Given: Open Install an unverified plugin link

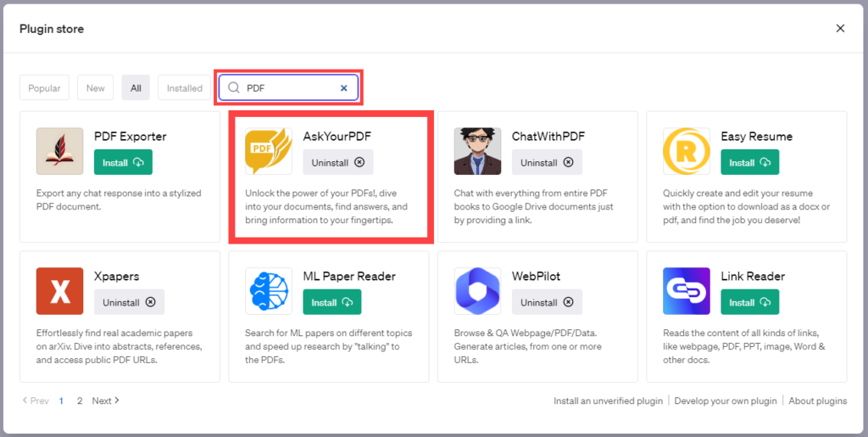Looking at the screenshot, I should (x=608, y=401).
